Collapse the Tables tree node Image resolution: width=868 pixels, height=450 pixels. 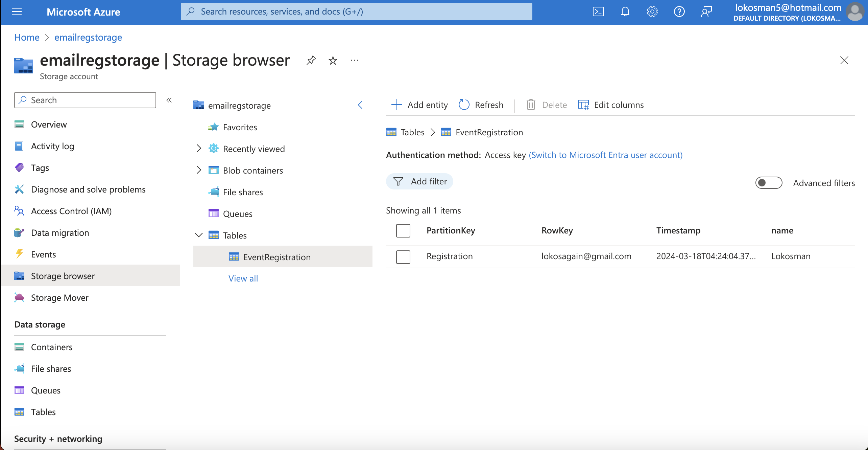[199, 235]
